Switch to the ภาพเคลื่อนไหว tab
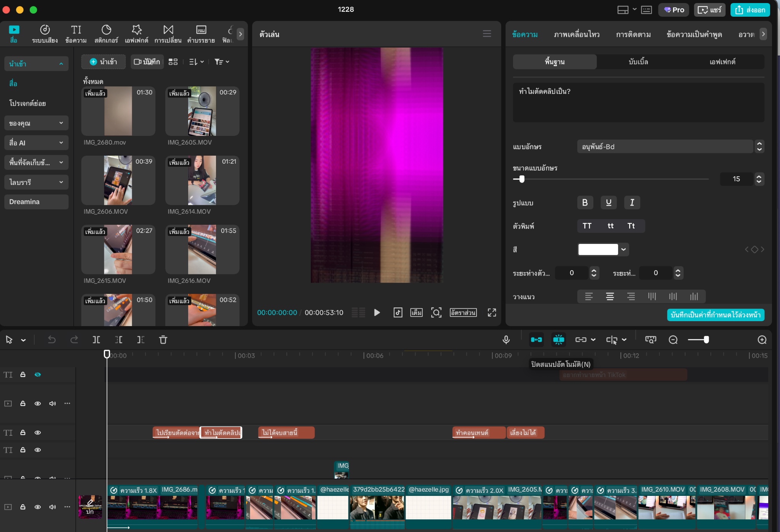 click(577, 34)
